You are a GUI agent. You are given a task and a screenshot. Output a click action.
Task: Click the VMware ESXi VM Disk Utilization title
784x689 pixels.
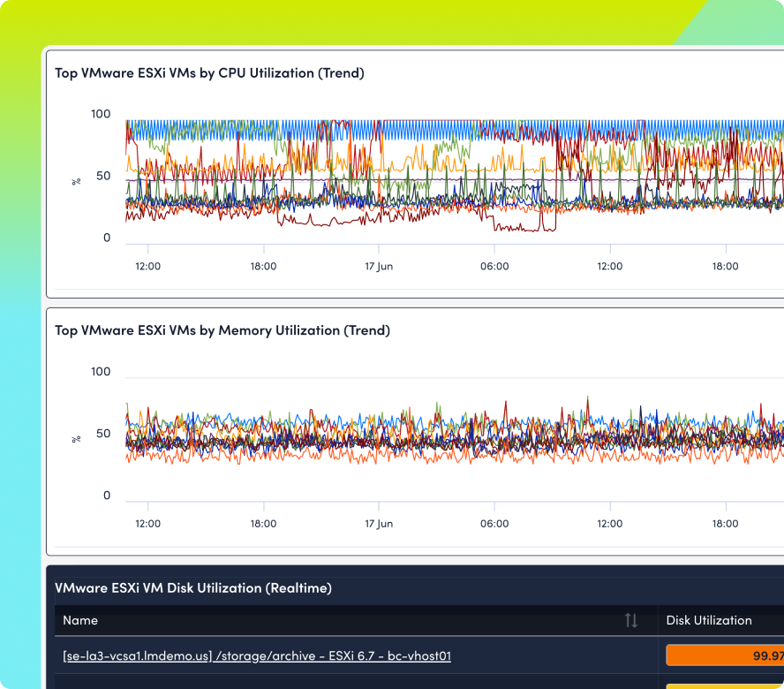coord(192,587)
